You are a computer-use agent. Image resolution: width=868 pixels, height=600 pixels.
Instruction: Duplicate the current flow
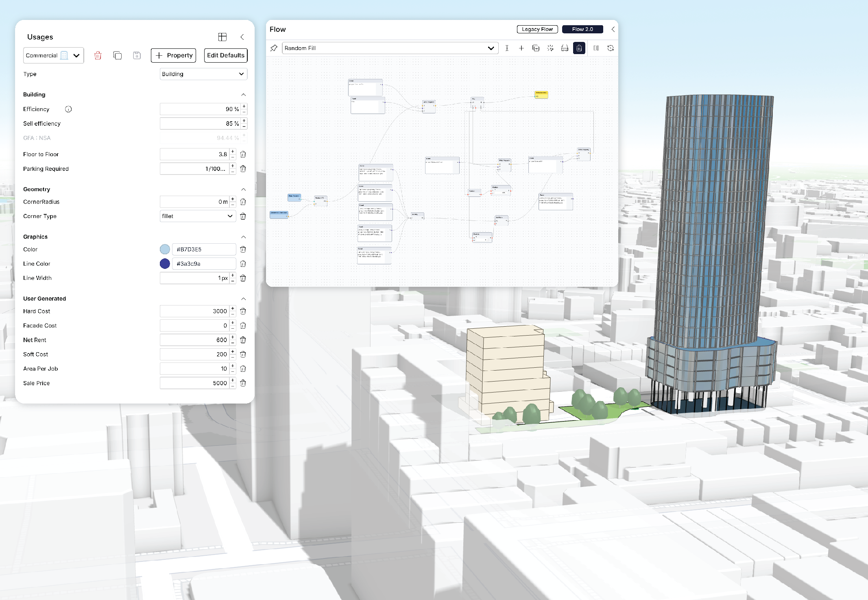point(536,48)
